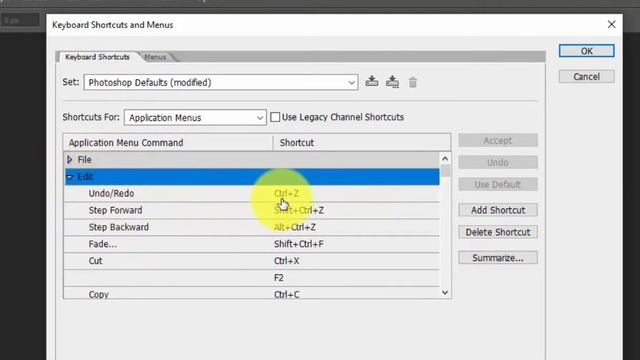Click the Ctrl+X shortcut cell
This screenshot has height=360, width=640.
(x=287, y=261)
